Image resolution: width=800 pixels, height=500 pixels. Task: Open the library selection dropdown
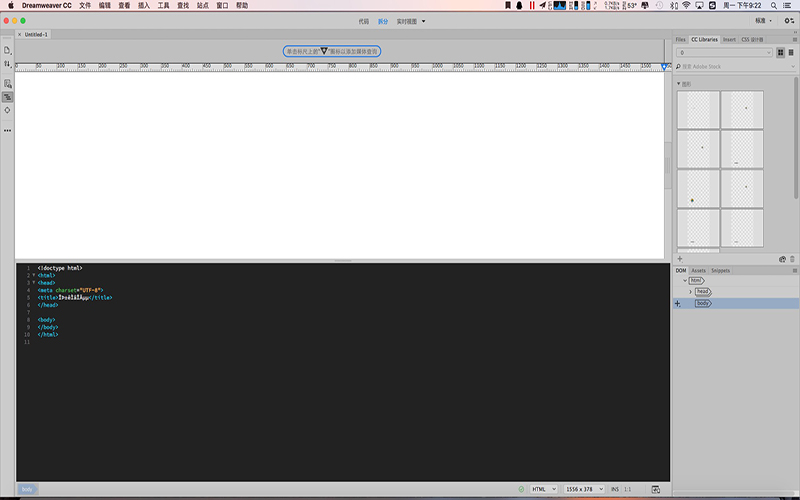click(724, 53)
